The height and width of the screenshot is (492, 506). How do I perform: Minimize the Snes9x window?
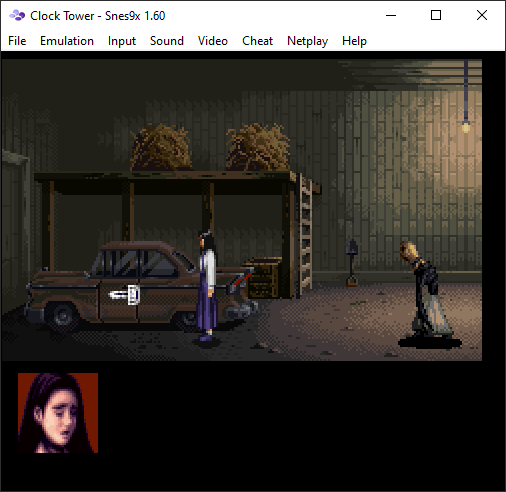[391, 15]
